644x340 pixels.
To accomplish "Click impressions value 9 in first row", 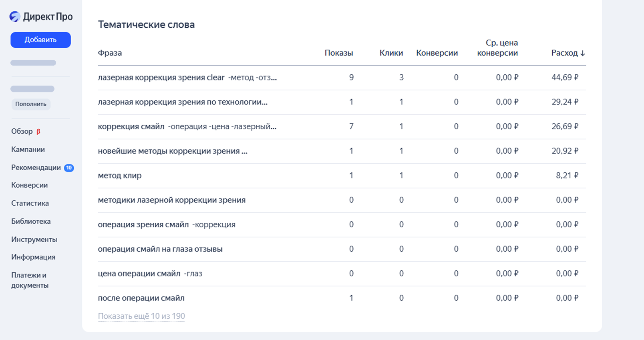I will click(351, 78).
